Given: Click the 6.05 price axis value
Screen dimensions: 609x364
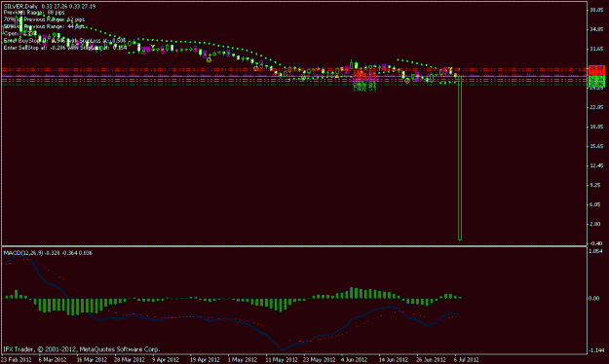Looking at the screenshot, I should [596, 204].
